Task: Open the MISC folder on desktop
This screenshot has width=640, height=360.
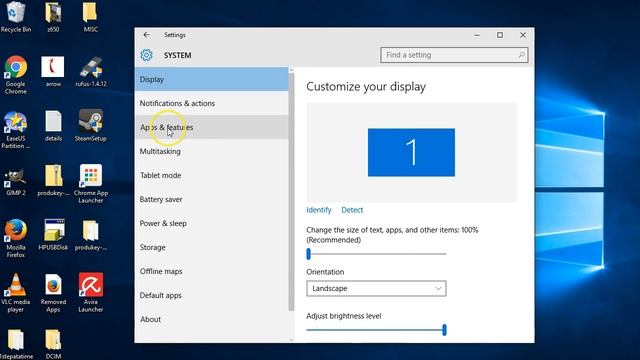Action: 90,16
